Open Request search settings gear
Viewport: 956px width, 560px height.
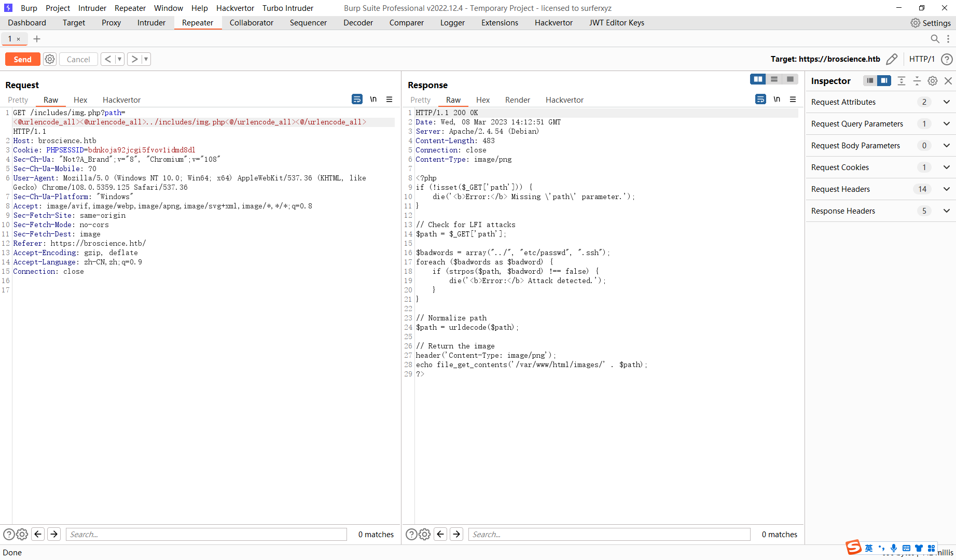tap(22, 534)
